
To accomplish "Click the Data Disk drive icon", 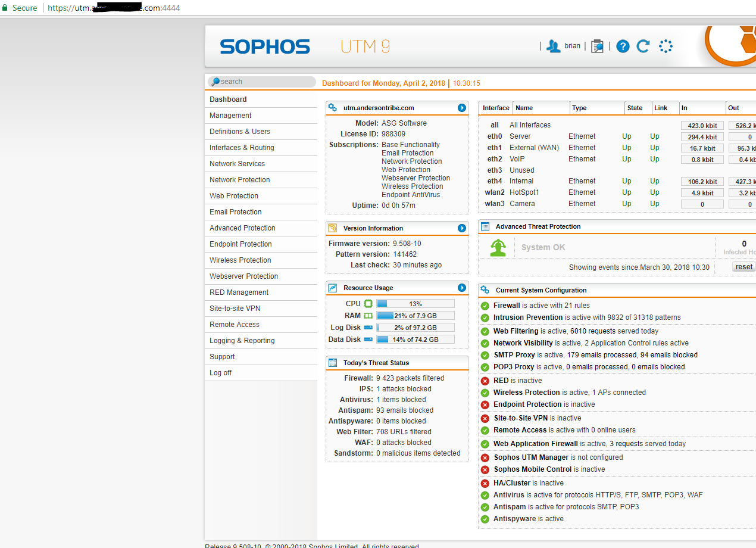I will pos(368,340).
